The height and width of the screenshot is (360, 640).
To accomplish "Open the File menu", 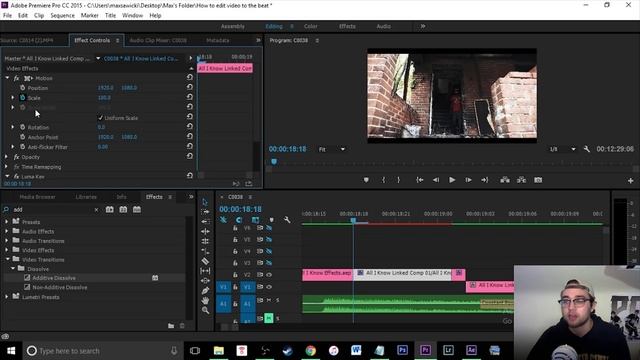I will (x=7, y=16).
